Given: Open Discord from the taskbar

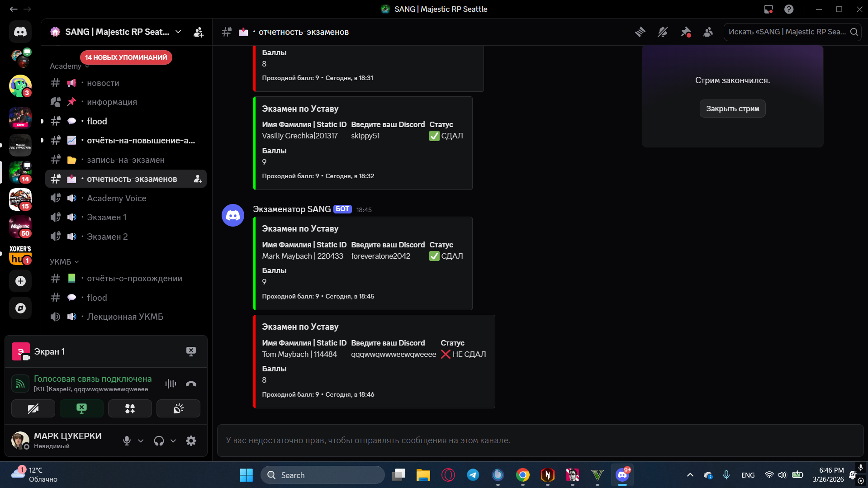Looking at the screenshot, I should coord(622,475).
